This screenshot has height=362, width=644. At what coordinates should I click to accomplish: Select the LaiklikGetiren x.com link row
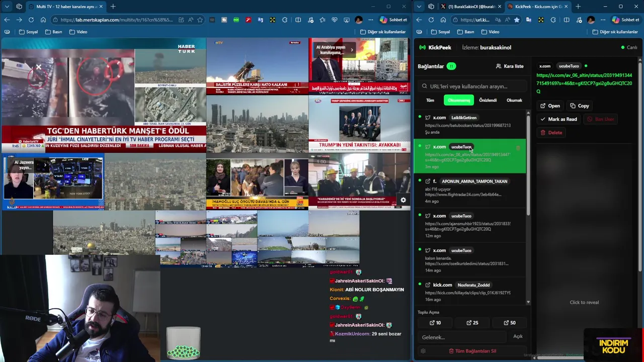470,125
